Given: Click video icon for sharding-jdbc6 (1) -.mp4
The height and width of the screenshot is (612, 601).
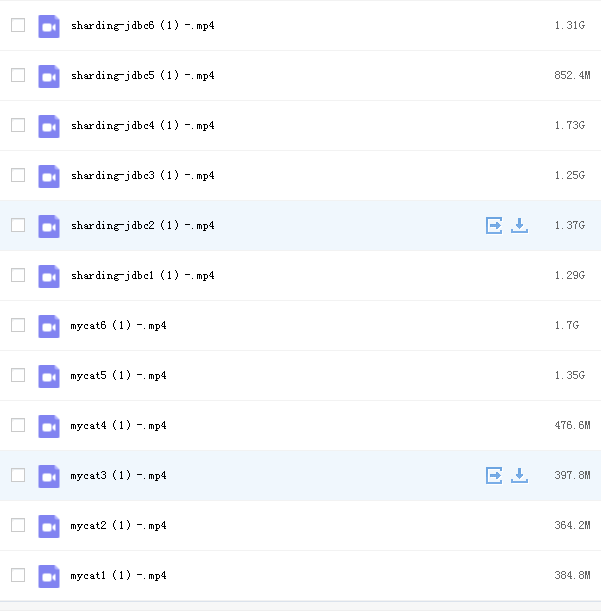Looking at the screenshot, I should tap(49, 27).
